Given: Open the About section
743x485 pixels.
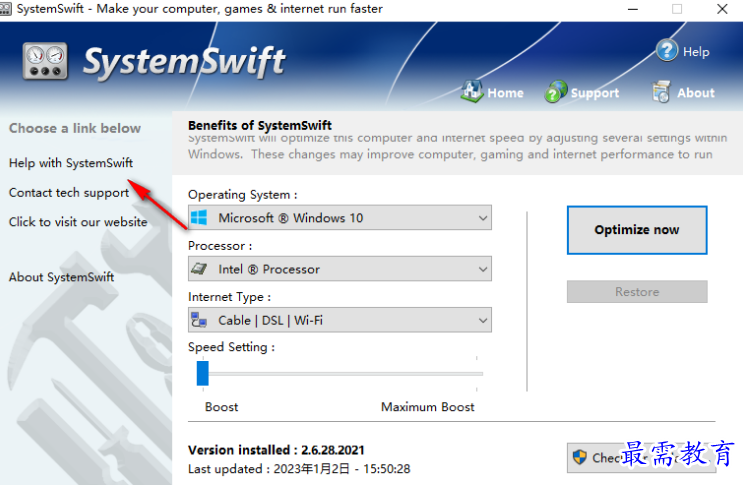Looking at the screenshot, I should pos(696,93).
